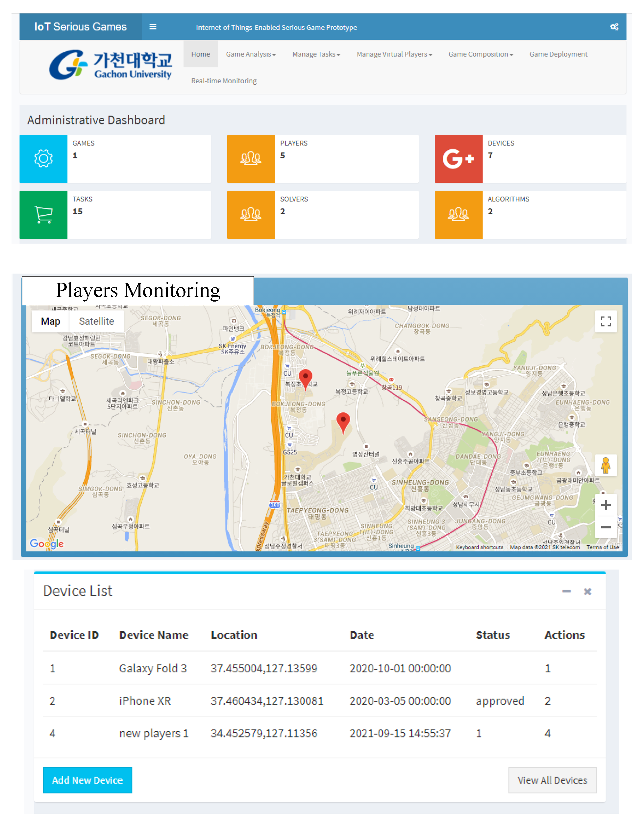
Task: Expand the Game Analysis dropdown
Action: pos(251,54)
